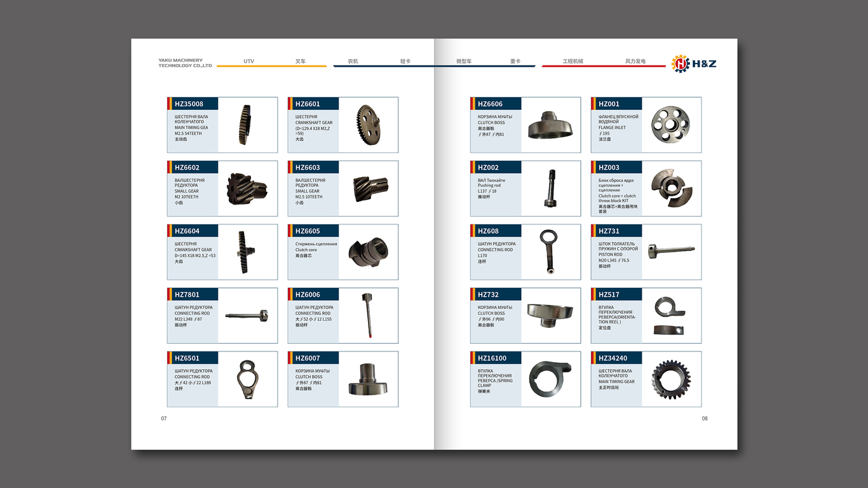
Task: Select the 工程机械 category label
Action: pos(573,62)
